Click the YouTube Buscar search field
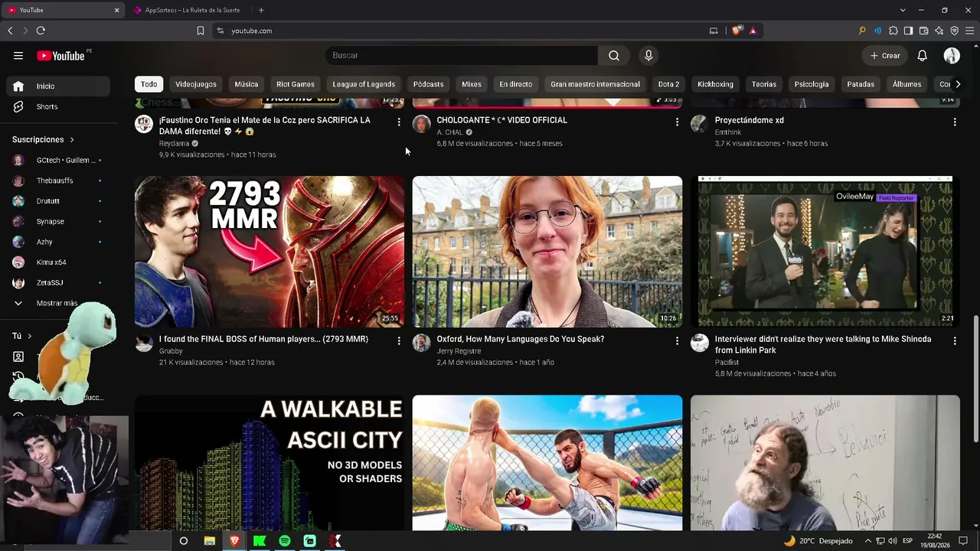 (x=461, y=55)
